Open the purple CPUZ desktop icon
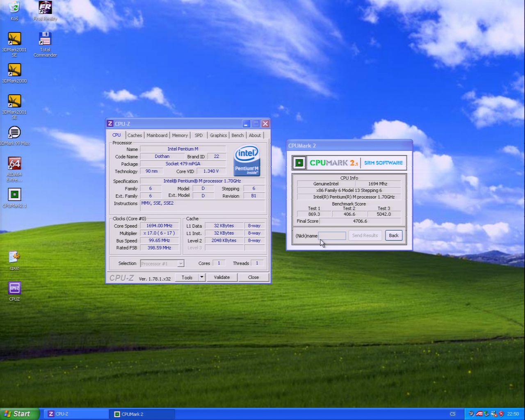Screen dimensions: 525x420 (x=14, y=288)
